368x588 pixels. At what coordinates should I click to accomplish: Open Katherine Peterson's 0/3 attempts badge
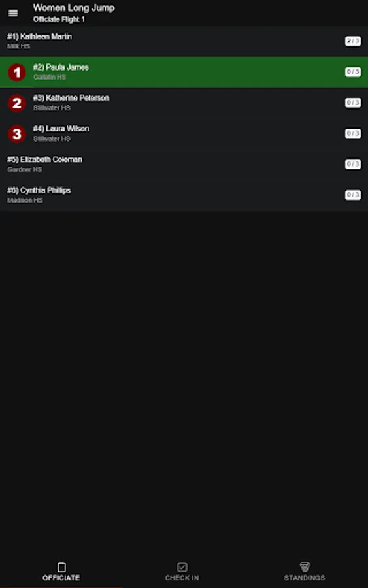[x=353, y=103]
